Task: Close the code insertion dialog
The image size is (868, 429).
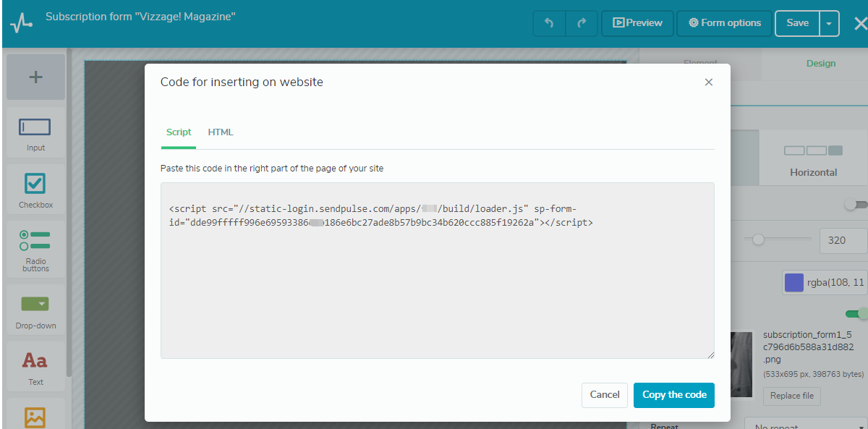Action: click(x=709, y=82)
